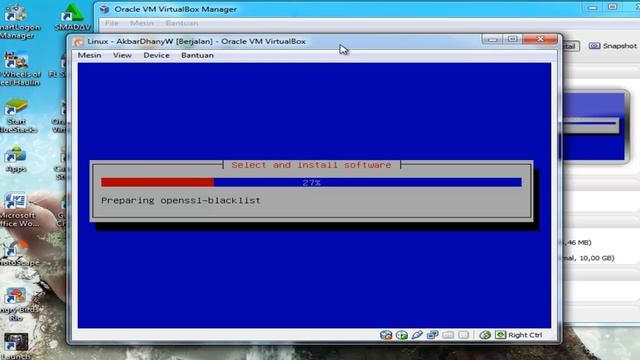Click the VirtualBox Manager title bar cube icon
The height and width of the screenshot is (360, 640).
[x=104, y=9]
